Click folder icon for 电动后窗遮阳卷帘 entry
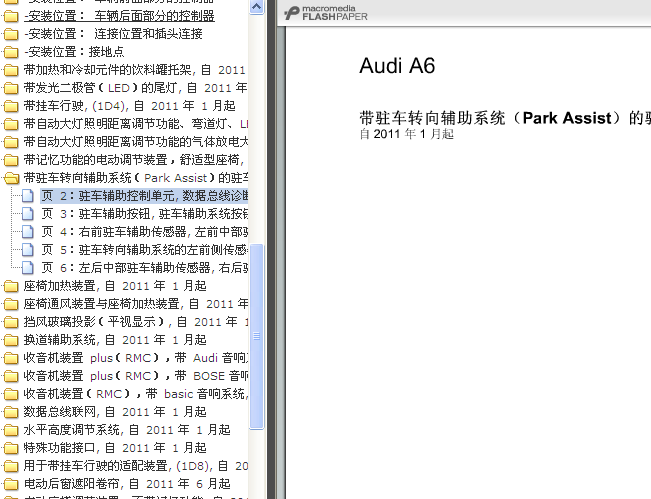 pos(10,484)
